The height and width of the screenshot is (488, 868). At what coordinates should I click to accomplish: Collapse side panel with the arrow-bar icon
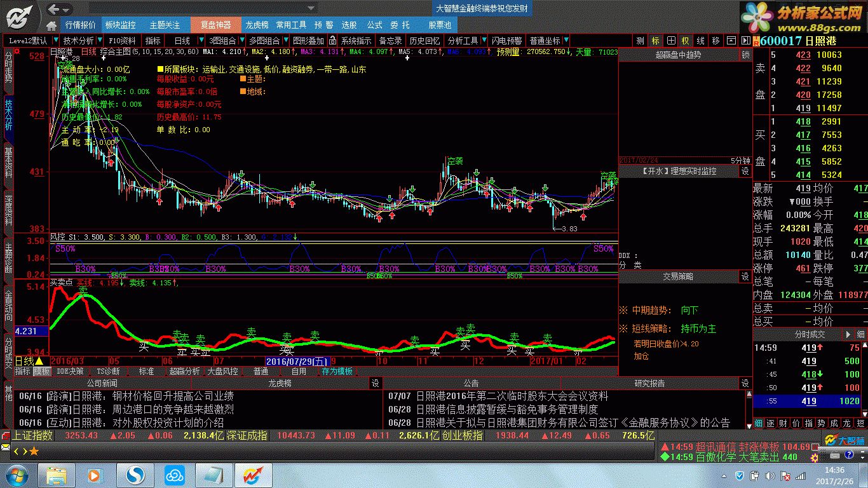[x=744, y=41]
